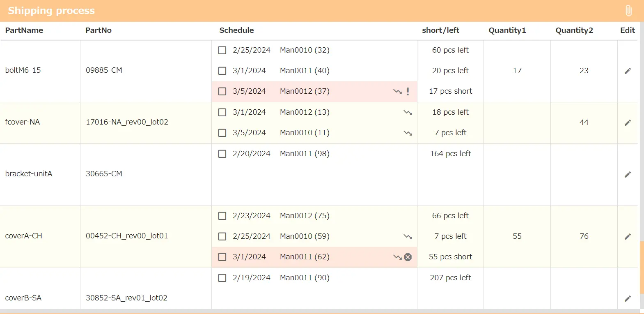Image resolution: width=644 pixels, height=314 pixels.
Task: Tick checkbox for 3/5/2024 Man0012 (37)
Action: 222,92
